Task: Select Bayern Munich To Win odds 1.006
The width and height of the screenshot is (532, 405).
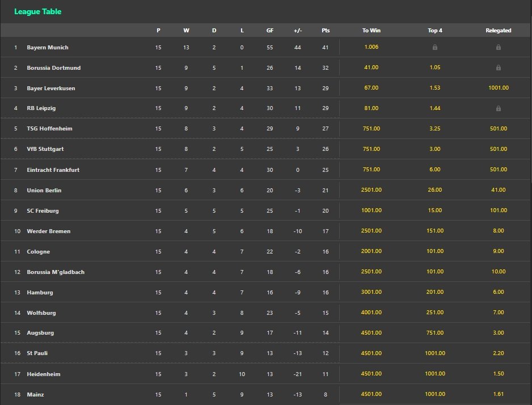Action: (x=371, y=47)
